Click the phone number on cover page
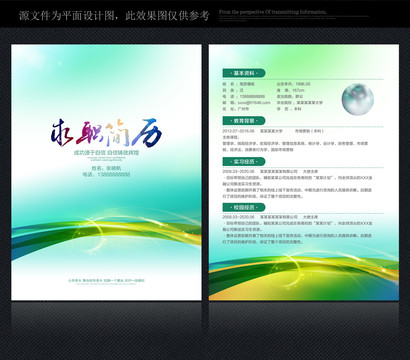 pos(106,174)
